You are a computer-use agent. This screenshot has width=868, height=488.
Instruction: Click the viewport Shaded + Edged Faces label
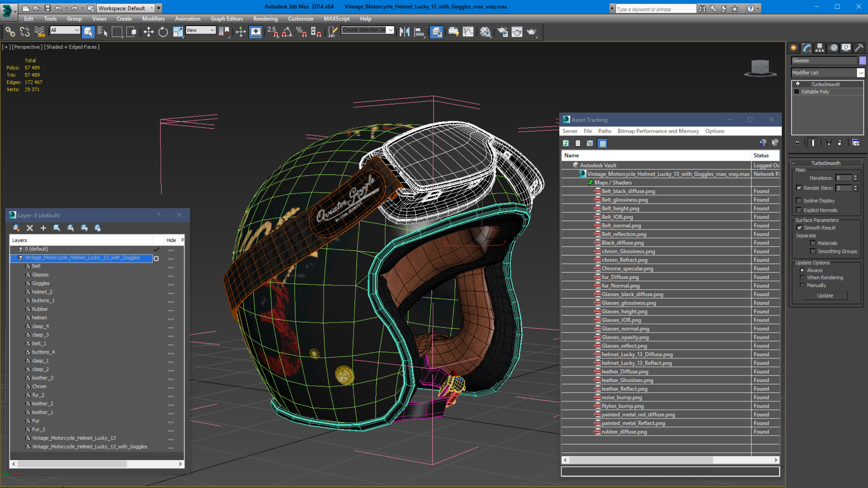(x=72, y=47)
